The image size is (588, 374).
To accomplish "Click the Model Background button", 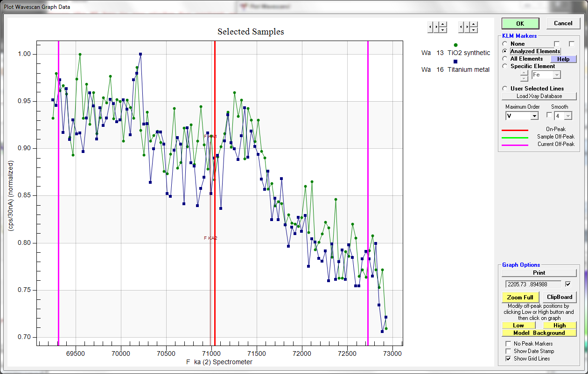I will coord(539,333).
